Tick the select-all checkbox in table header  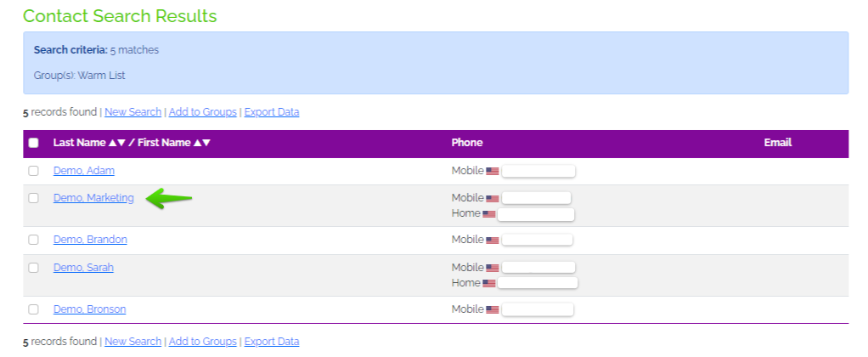click(x=34, y=143)
